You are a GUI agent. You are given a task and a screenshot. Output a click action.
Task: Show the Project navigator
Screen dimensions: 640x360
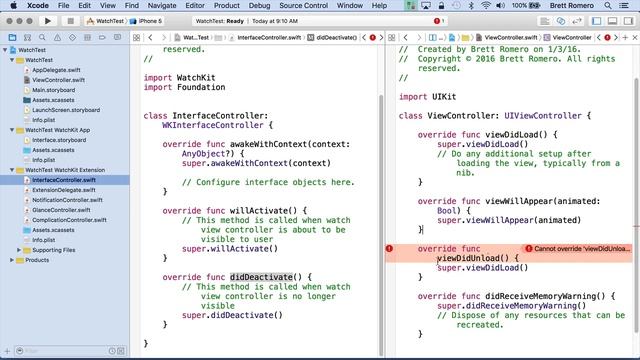coord(12,38)
